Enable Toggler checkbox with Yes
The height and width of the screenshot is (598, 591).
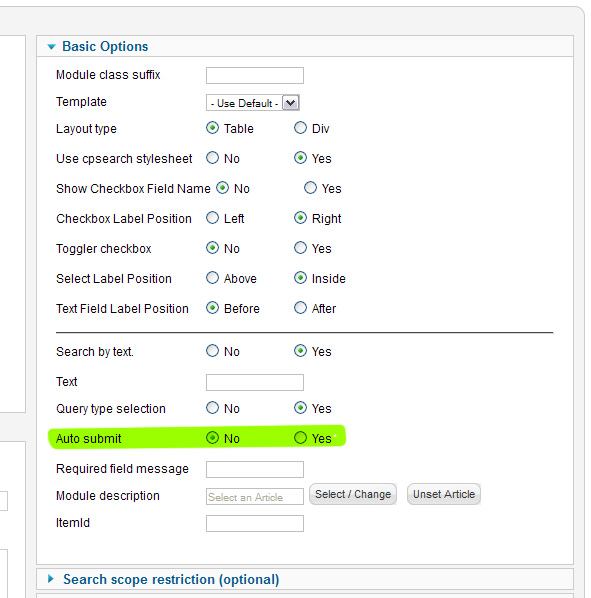coord(300,248)
